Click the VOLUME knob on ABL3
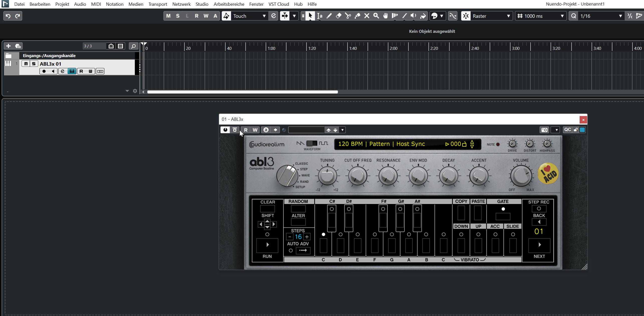The image size is (644, 316). [x=521, y=175]
